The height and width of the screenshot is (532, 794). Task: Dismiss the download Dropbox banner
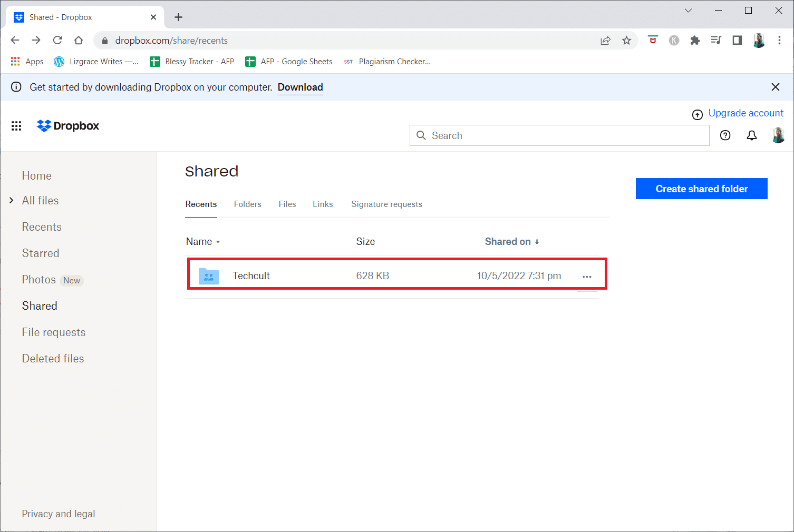776,87
